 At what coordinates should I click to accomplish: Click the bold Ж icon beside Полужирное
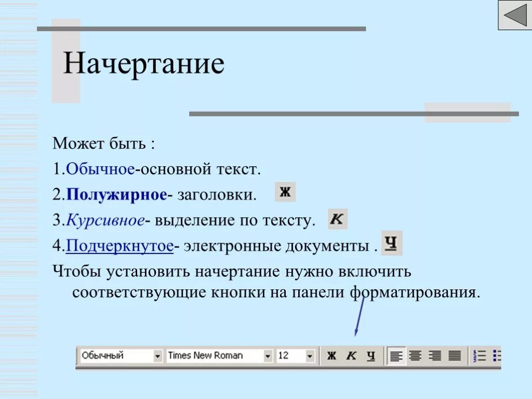point(285,192)
